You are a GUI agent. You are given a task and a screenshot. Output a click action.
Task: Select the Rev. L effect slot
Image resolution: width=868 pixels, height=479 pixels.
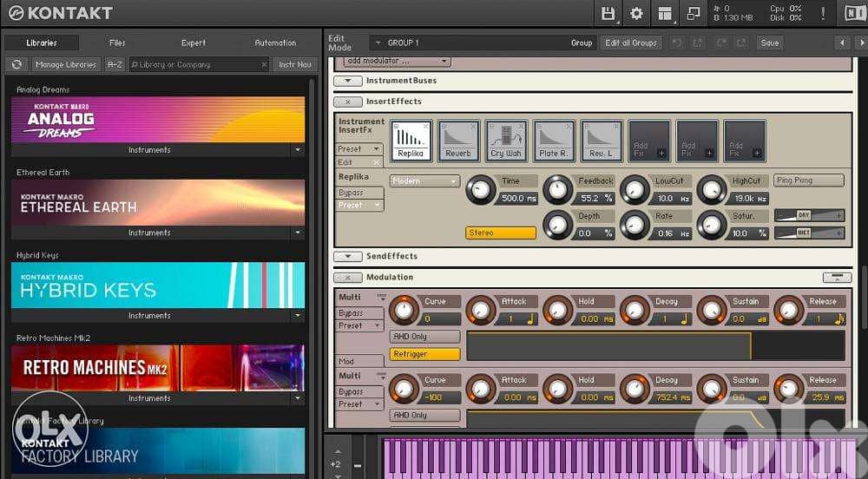602,141
